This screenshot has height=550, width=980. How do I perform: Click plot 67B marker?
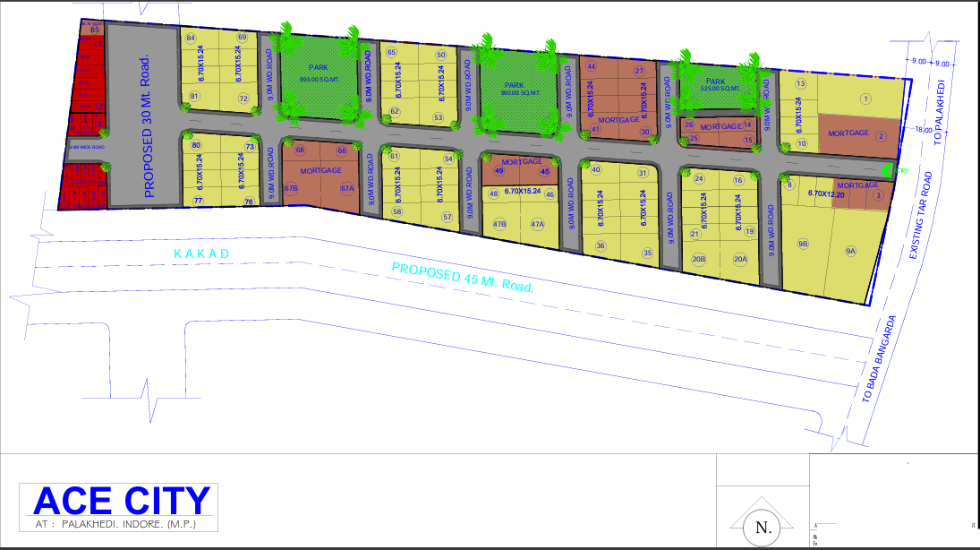point(291,188)
